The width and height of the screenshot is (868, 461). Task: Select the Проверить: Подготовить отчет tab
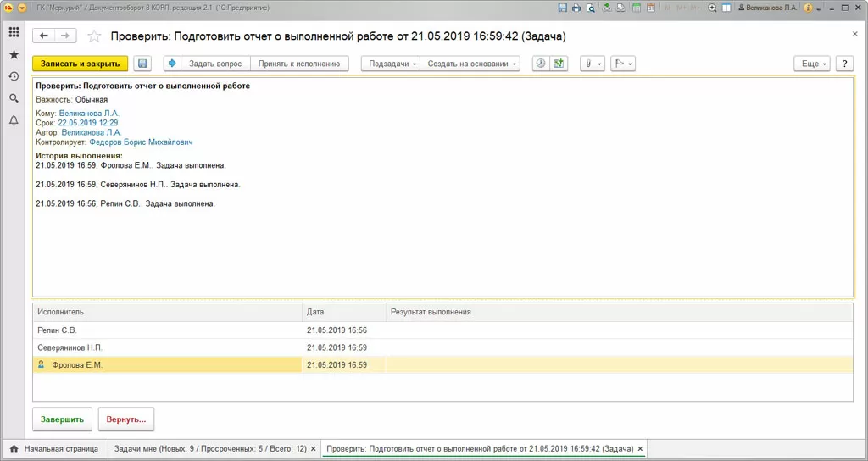tap(480, 448)
